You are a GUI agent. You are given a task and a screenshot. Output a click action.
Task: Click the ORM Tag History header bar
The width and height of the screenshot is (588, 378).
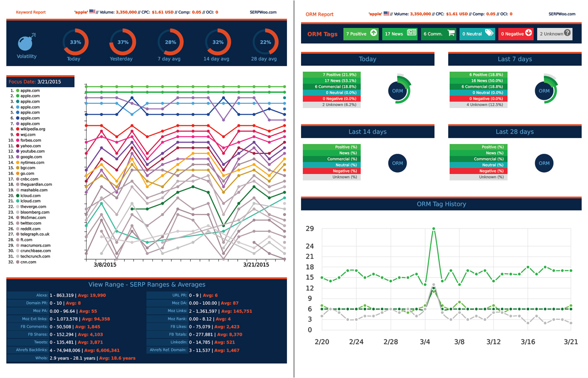point(441,204)
